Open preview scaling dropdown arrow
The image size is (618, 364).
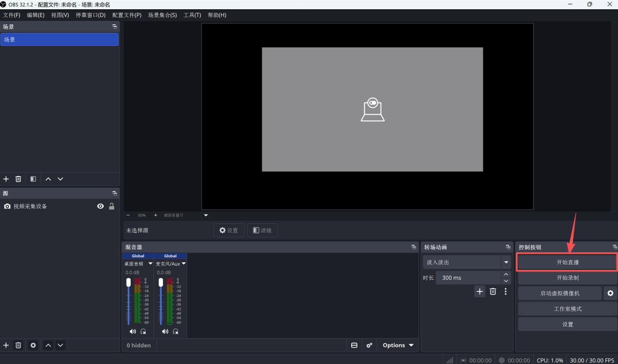pyautogui.click(x=205, y=215)
